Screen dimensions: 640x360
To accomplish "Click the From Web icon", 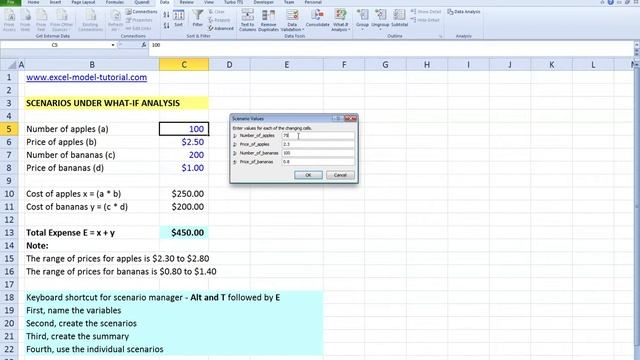I will 25,20.
